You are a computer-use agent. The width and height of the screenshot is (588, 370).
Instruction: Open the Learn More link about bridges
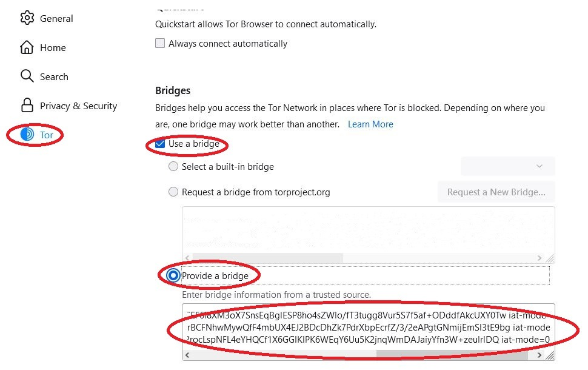click(370, 124)
